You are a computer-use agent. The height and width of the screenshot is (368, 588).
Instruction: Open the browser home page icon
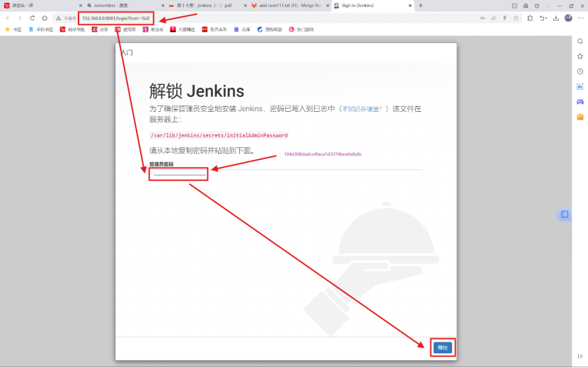coord(45,18)
